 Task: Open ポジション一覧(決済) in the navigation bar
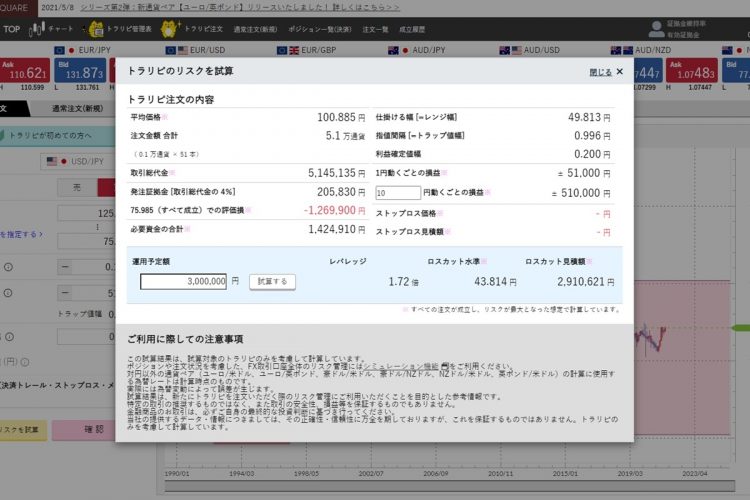click(320, 29)
